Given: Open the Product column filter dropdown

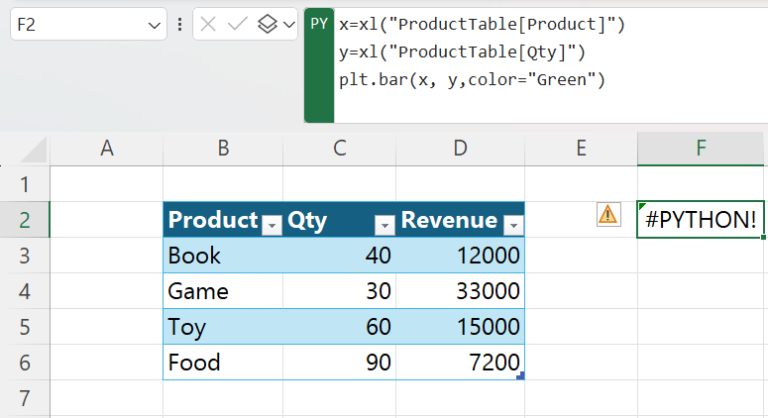Looking at the screenshot, I should pyautogui.click(x=272, y=225).
